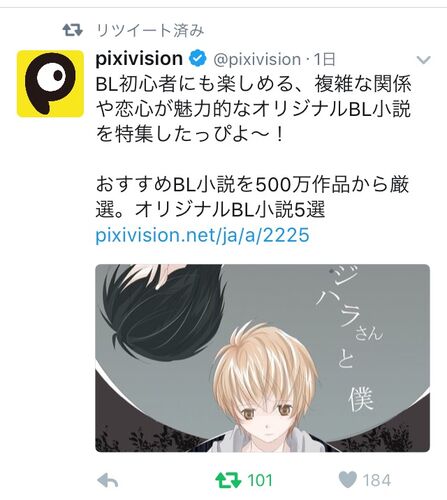Click the 101 retweet count
The height and width of the screenshot is (500, 447).
(x=260, y=480)
